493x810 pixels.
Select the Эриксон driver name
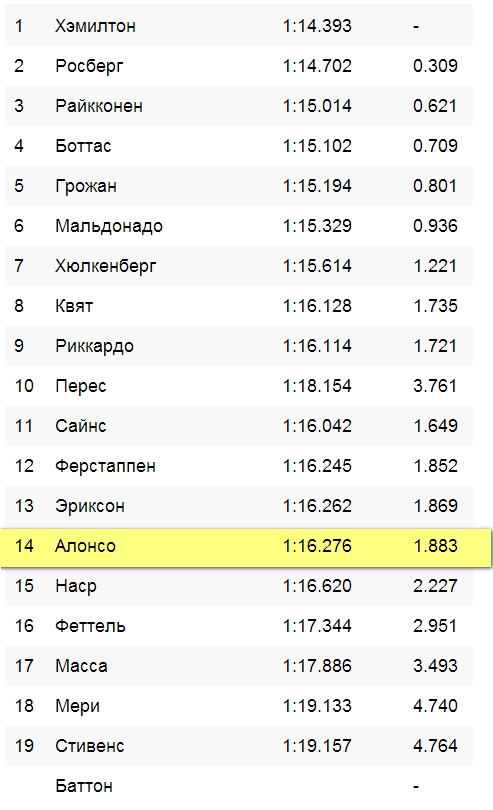[90, 506]
